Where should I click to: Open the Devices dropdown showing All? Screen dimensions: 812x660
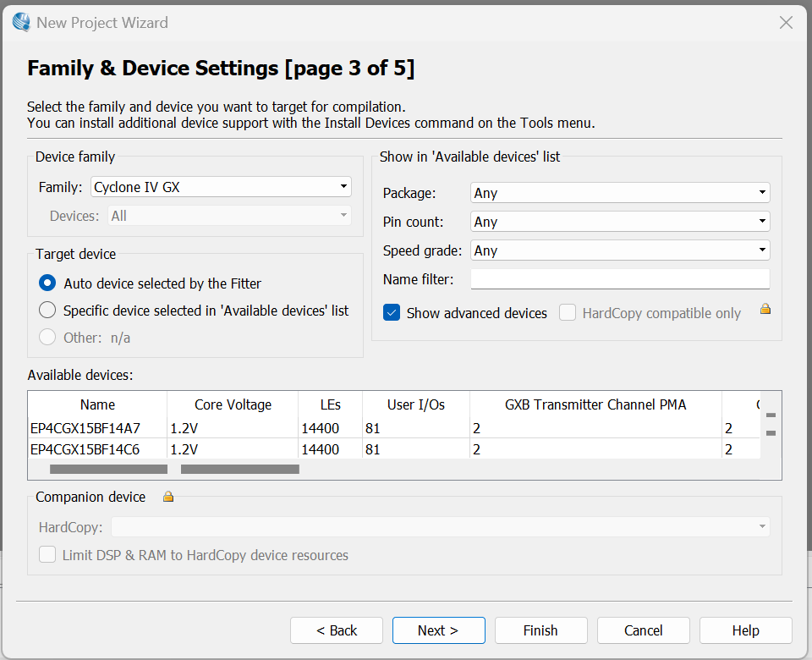229,216
